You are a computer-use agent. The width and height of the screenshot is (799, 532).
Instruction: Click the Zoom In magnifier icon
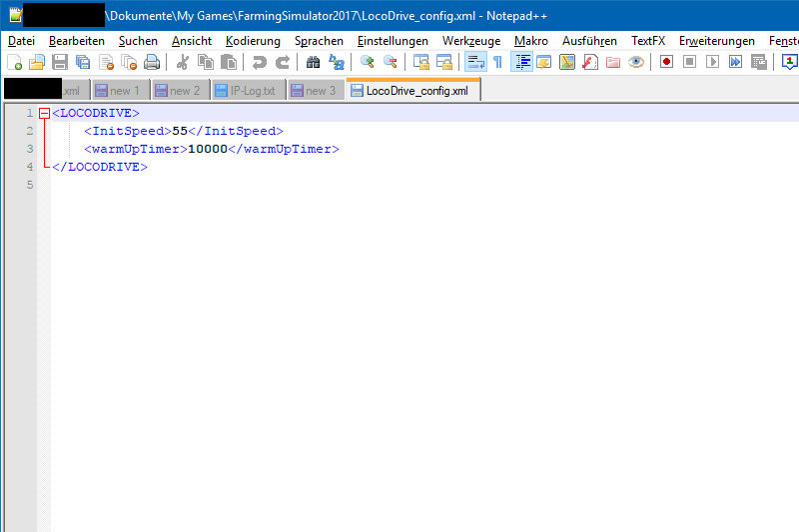[x=368, y=62]
